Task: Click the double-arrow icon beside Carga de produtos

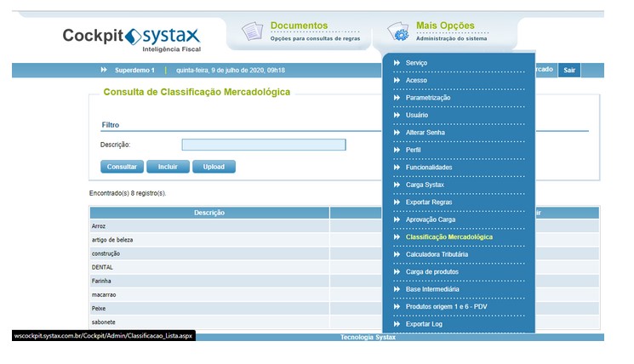Action: point(397,271)
